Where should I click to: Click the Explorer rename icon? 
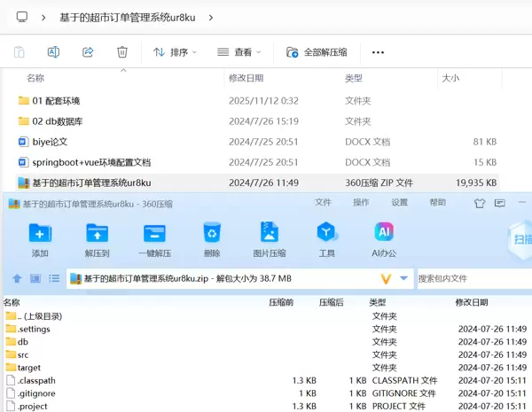(53, 52)
